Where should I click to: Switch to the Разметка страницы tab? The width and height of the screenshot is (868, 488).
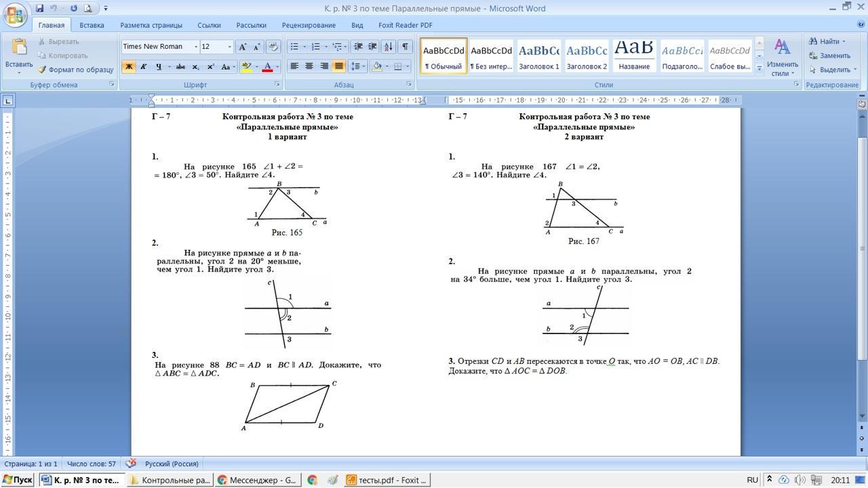pyautogui.click(x=151, y=25)
